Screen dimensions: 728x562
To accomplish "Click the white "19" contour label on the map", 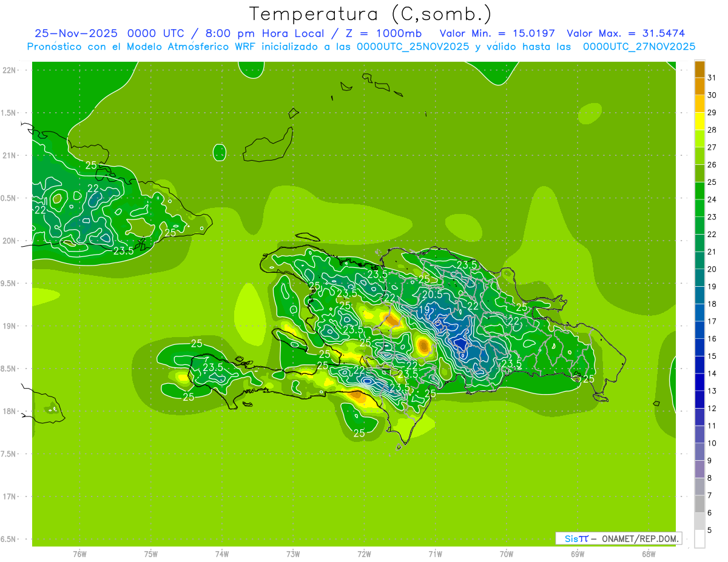I will 424,309.
